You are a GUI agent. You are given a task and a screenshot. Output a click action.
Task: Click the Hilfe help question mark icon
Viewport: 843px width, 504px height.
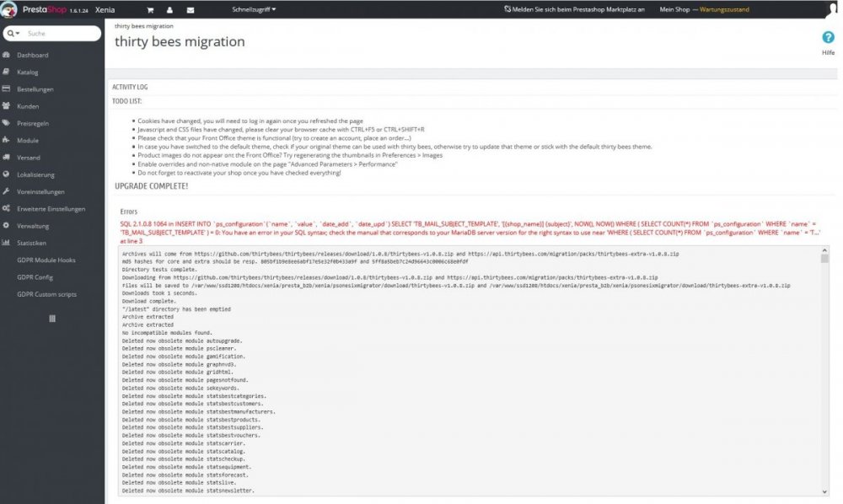pyautogui.click(x=828, y=38)
